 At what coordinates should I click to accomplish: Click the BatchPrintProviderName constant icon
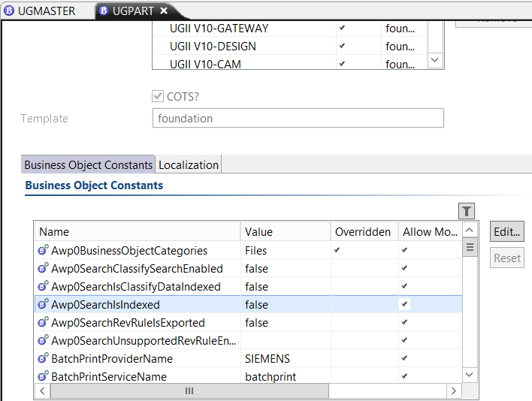tap(43, 359)
